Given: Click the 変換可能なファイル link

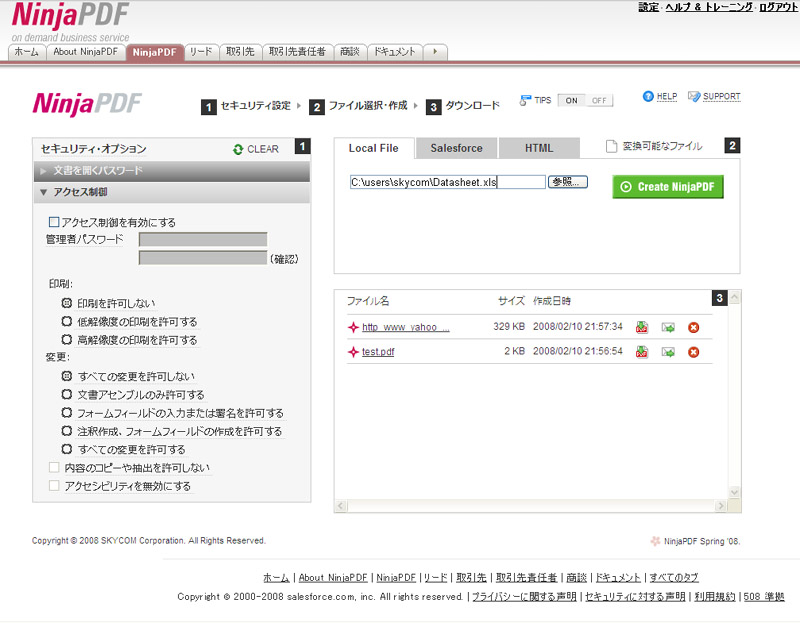Looking at the screenshot, I should click(662, 146).
